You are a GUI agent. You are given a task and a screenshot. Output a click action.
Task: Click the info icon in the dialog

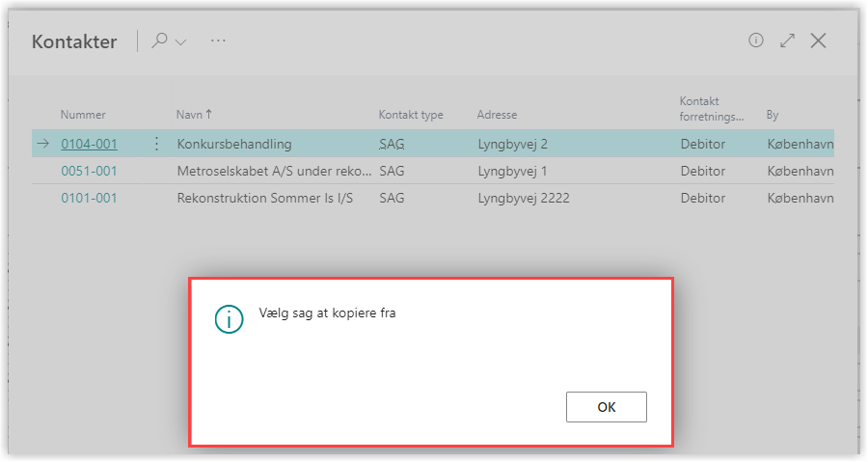click(229, 320)
